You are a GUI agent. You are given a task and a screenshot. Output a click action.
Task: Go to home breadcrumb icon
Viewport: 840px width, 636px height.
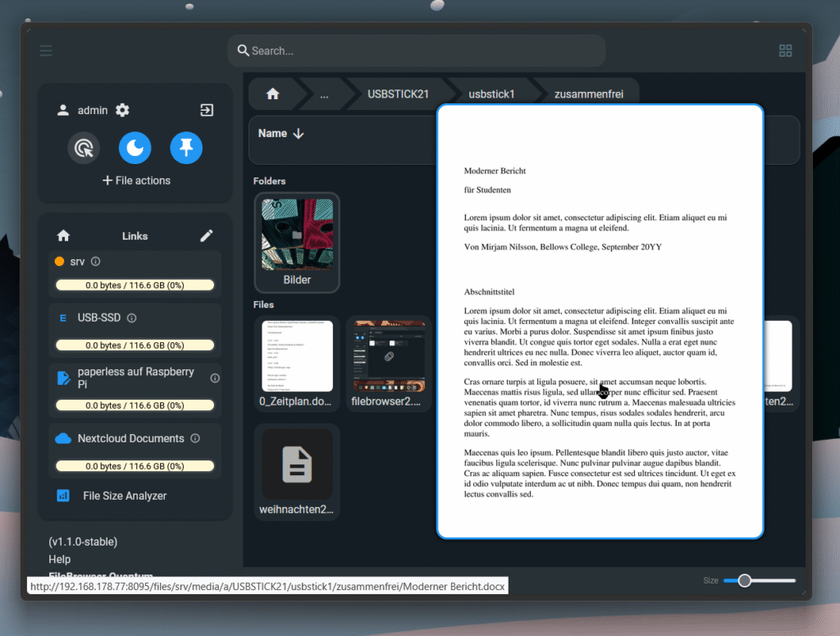pos(273,94)
